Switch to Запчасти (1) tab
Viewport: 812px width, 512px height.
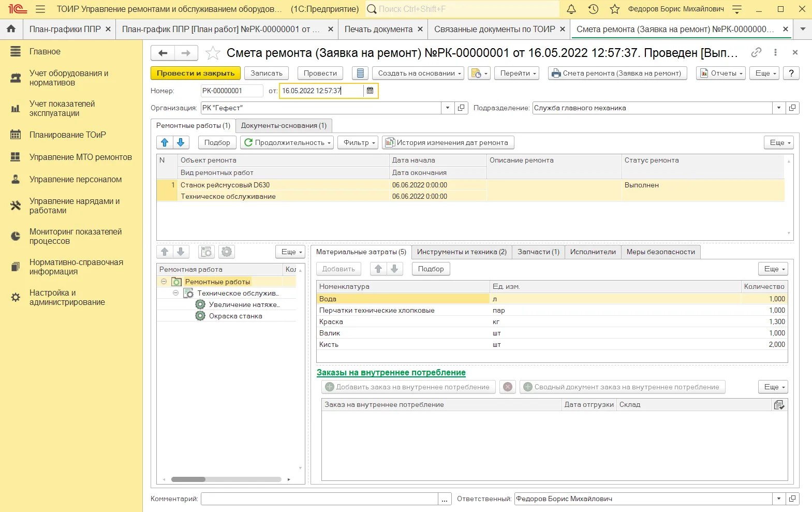coord(538,252)
